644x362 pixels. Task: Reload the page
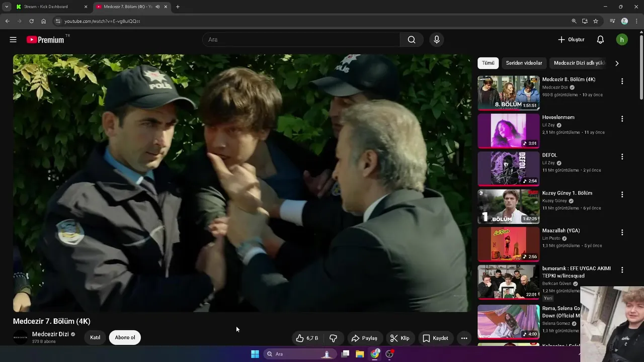click(31, 21)
